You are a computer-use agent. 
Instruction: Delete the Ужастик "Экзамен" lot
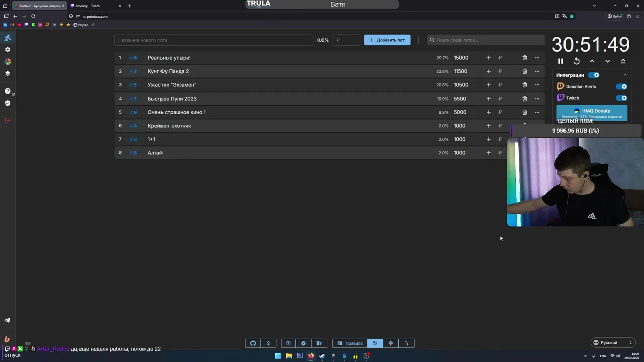[525, 85]
